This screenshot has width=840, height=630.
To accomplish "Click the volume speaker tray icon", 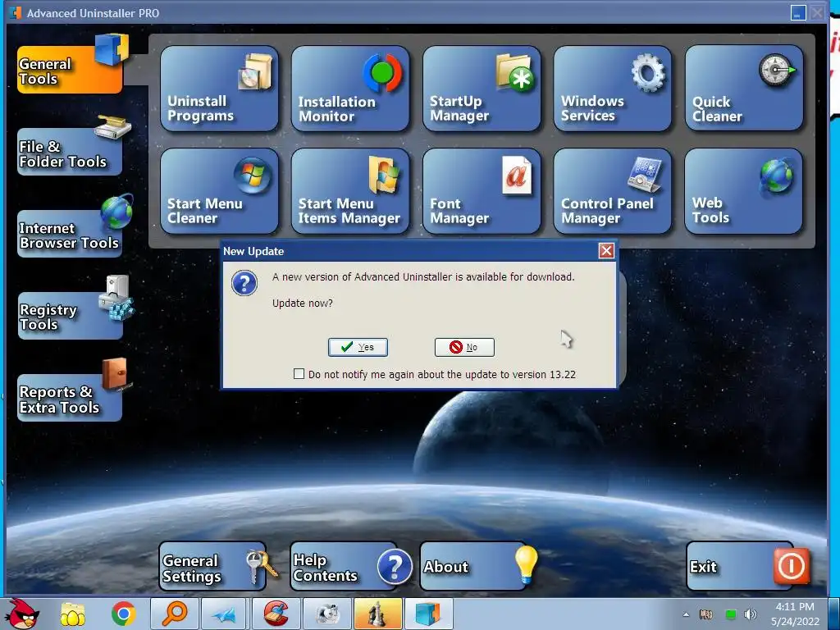I will click(751, 614).
